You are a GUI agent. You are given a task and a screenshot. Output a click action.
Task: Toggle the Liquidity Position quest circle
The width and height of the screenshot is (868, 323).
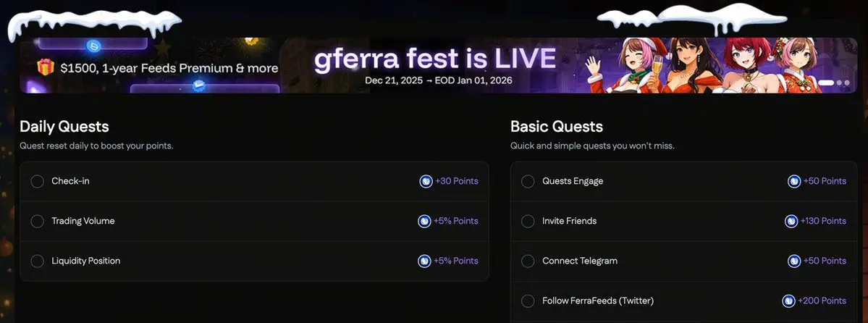pos(38,261)
